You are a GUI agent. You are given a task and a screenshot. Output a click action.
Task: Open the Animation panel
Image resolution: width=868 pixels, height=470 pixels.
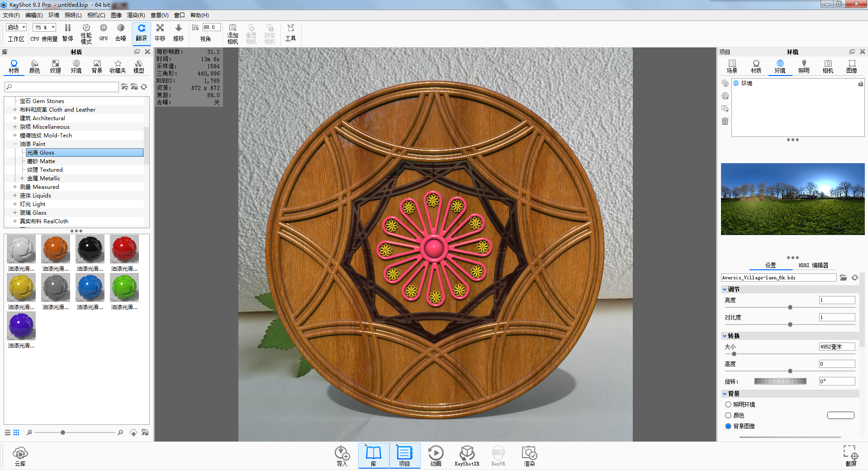coord(436,455)
